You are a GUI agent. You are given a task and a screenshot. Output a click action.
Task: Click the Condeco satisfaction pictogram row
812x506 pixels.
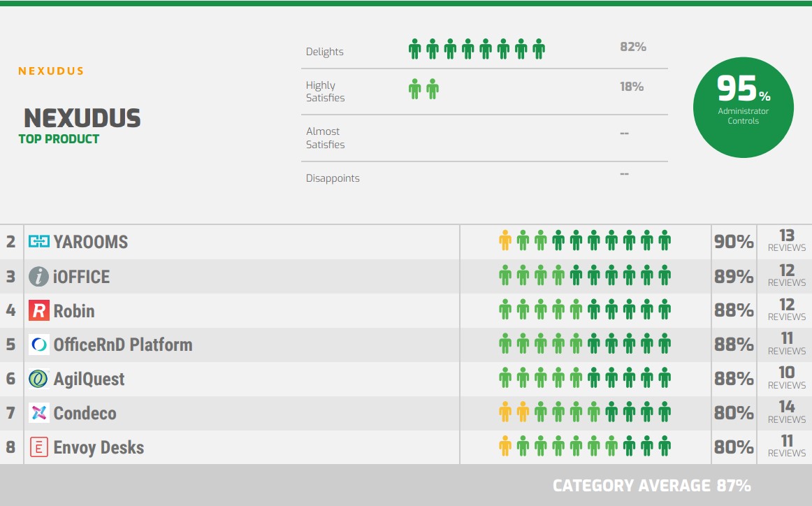click(585, 412)
